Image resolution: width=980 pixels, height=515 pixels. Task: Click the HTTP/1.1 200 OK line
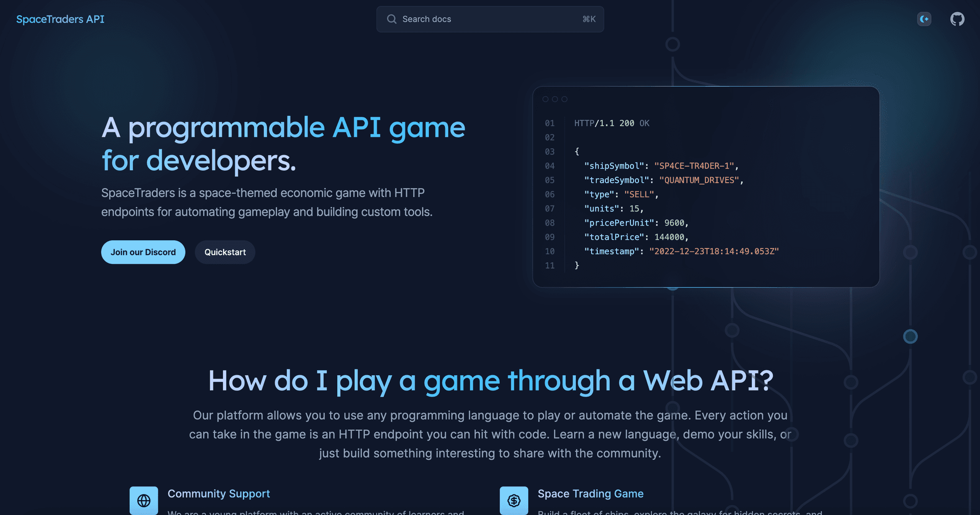[x=611, y=124]
